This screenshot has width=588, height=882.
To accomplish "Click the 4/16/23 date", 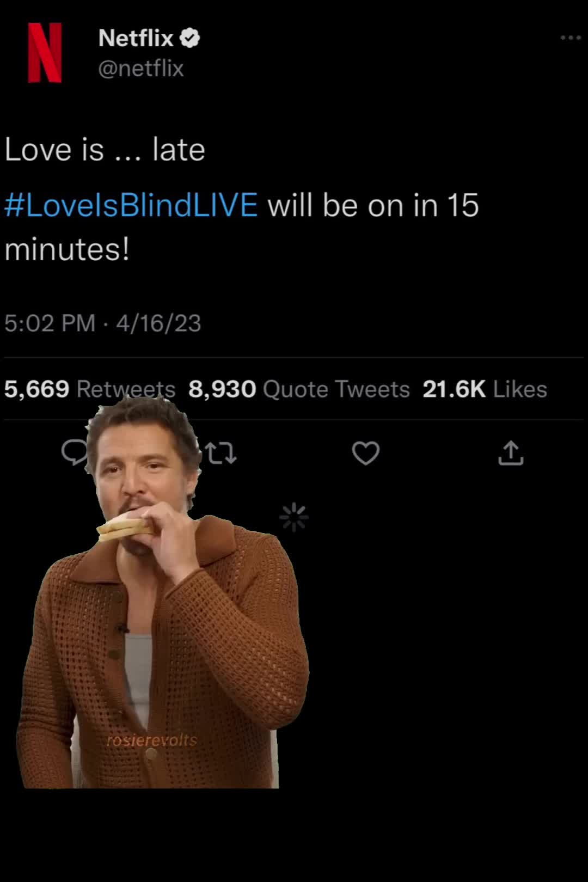I will (158, 323).
